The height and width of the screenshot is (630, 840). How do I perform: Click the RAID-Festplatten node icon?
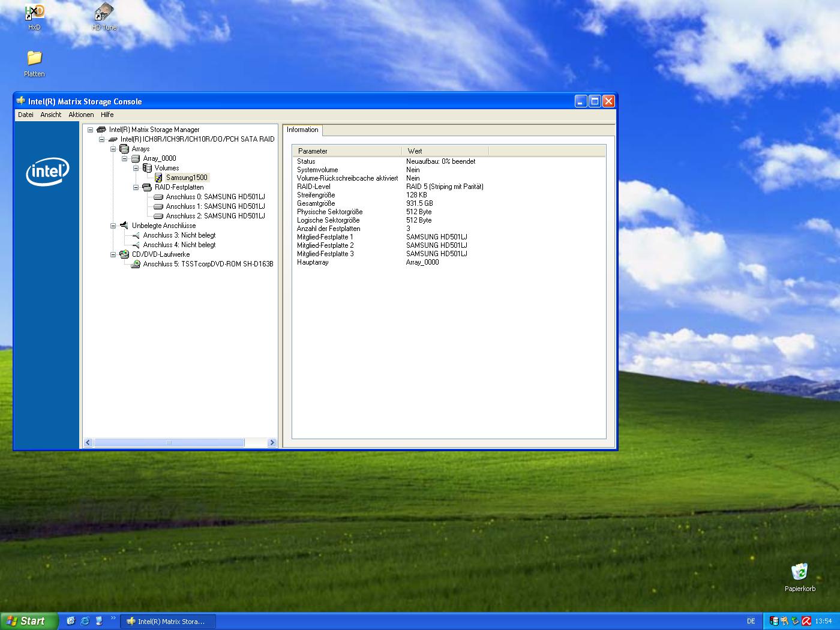(x=147, y=187)
